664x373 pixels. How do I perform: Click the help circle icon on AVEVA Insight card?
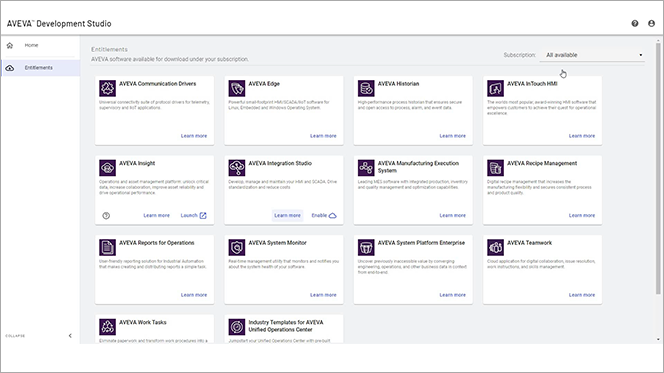[106, 216]
